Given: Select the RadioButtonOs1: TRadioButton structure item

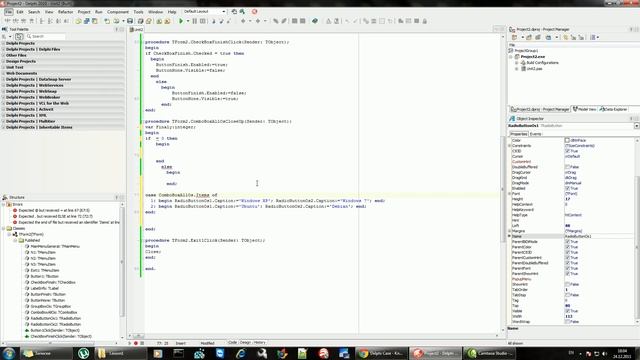Looking at the screenshot, I should [x=56, y=318].
